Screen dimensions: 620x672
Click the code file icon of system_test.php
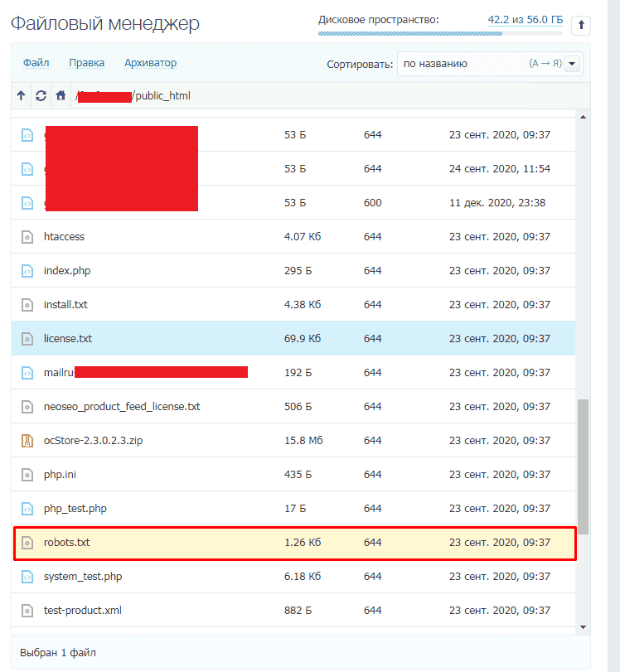(27, 577)
